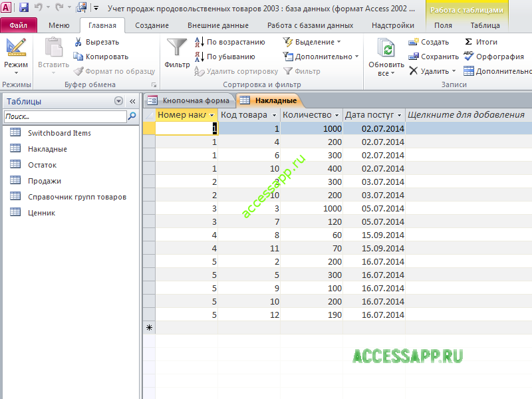
Task: Click the quantity cell with value 60
Action: [x=311, y=235]
